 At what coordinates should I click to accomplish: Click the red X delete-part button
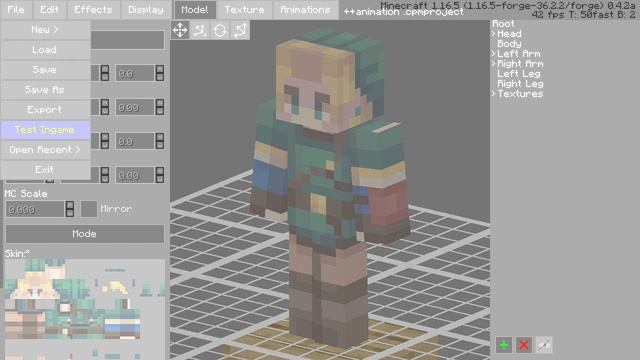point(524,345)
